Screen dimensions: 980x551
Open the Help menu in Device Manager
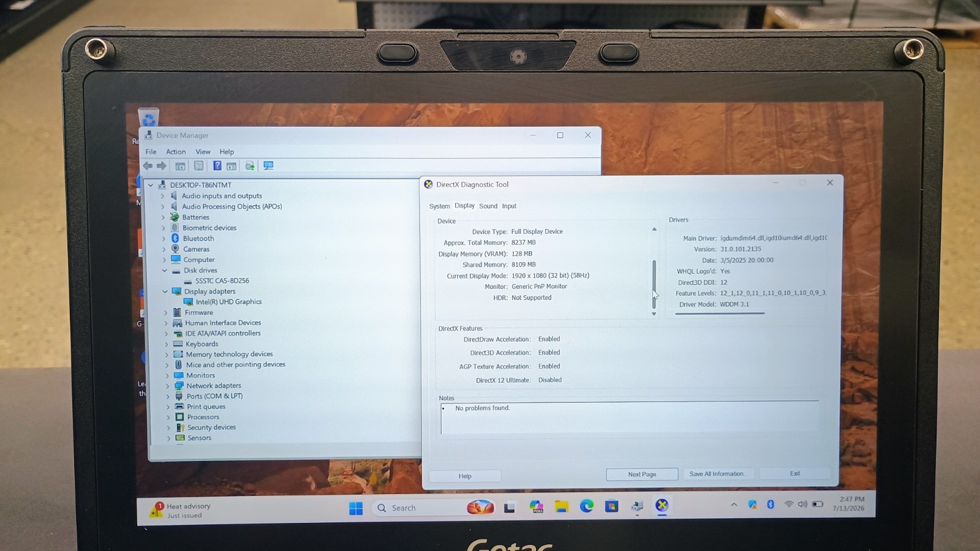click(227, 152)
